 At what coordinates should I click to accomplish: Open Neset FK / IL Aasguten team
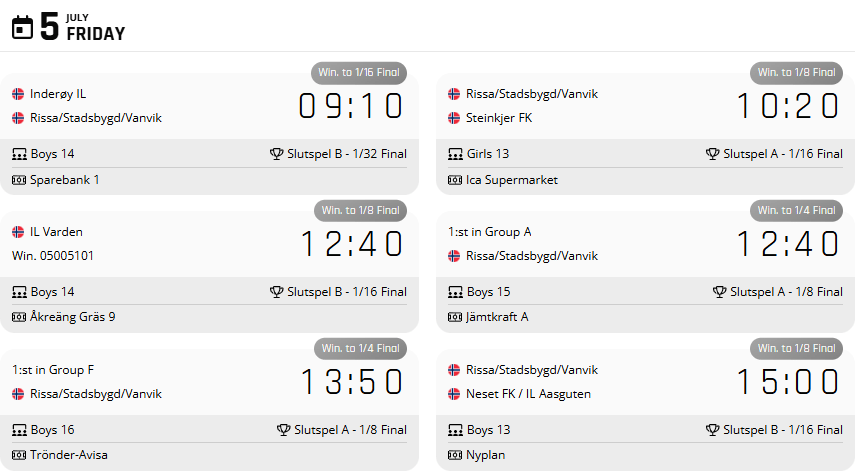[528, 394]
